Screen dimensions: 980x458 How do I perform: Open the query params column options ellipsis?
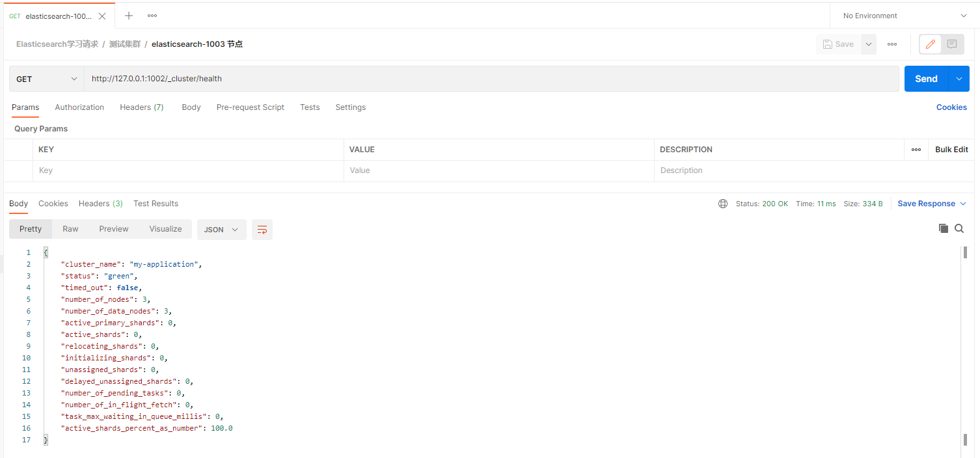click(x=916, y=150)
